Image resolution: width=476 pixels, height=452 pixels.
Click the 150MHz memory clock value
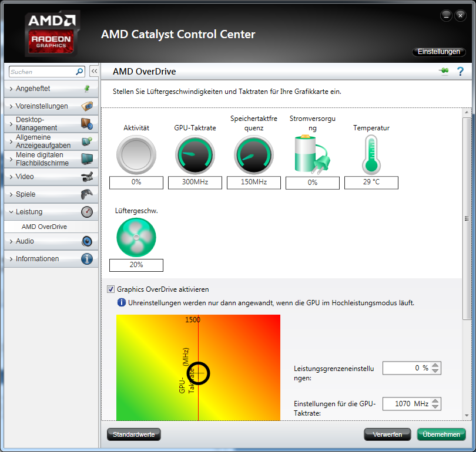254,182
